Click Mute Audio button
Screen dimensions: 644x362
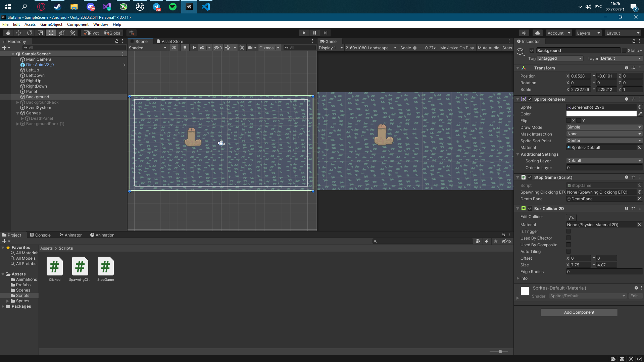(489, 48)
